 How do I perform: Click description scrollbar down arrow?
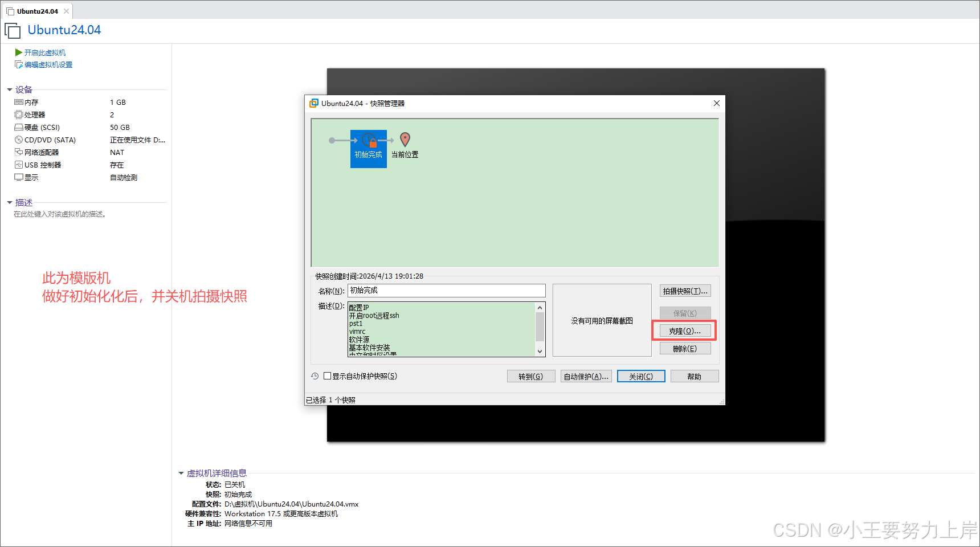point(540,352)
